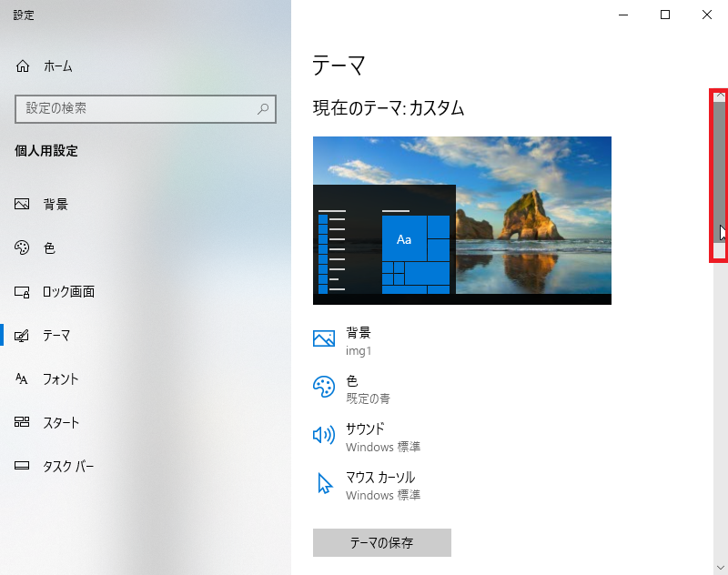Open sound settings via the speaker icon

325,434
